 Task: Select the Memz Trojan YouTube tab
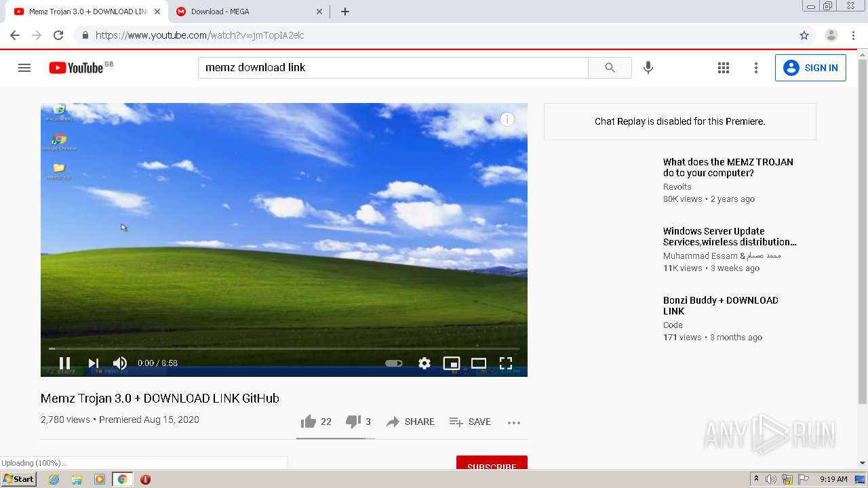[87, 12]
